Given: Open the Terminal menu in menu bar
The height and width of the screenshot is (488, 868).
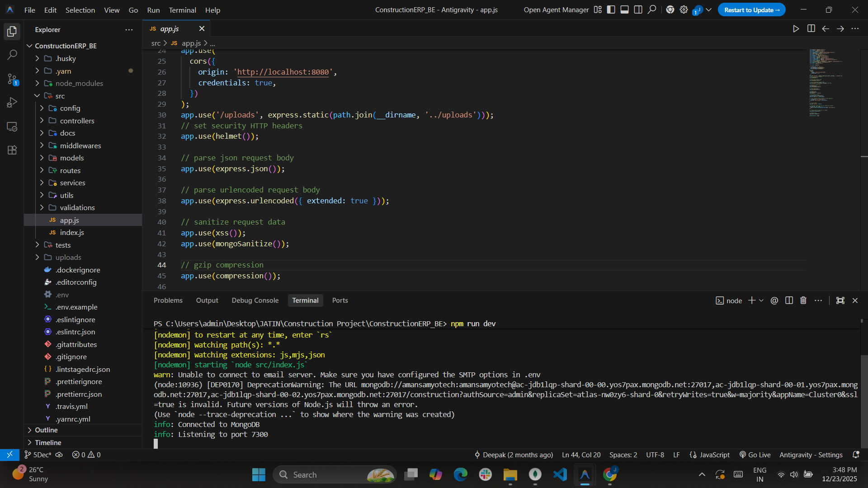Looking at the screenshot, I should [182, 10].
